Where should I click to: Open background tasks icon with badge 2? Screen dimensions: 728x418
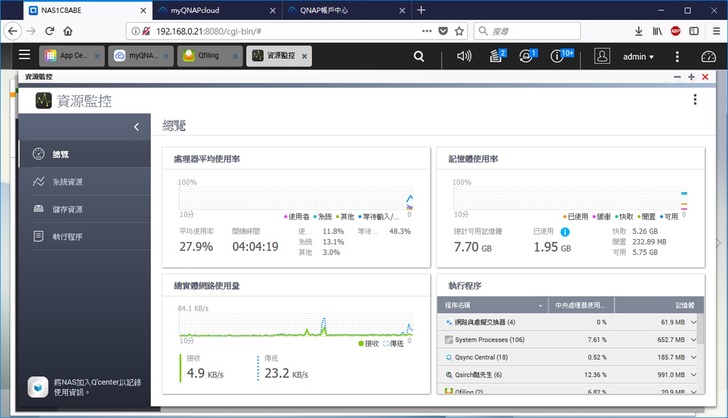tap(495, 57)
